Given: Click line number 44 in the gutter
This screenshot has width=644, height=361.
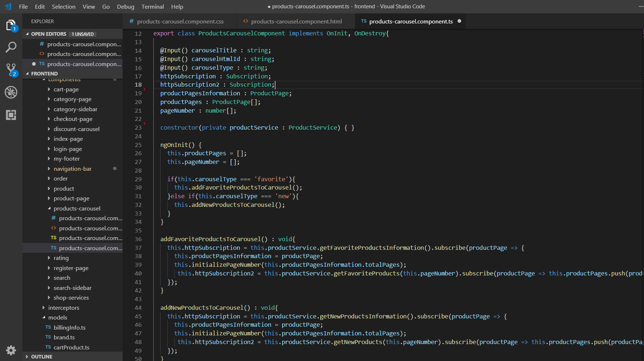Looking at the screenshot, I should click(138, 308).
